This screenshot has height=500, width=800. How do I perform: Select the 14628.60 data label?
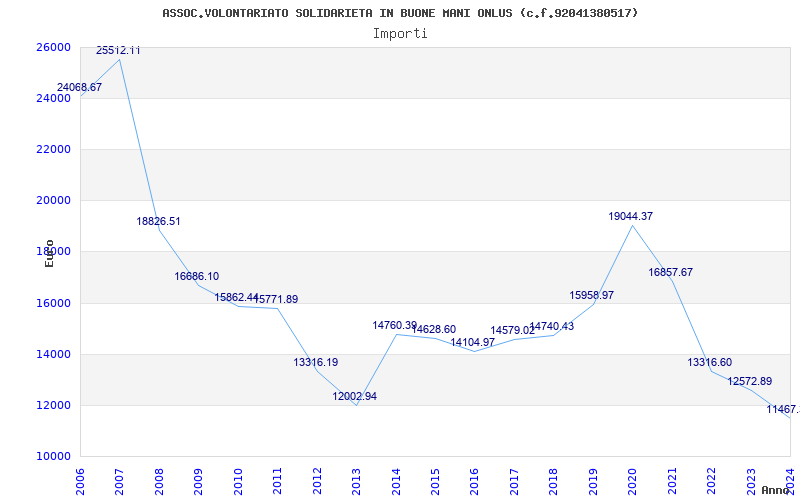pos(434,329)
